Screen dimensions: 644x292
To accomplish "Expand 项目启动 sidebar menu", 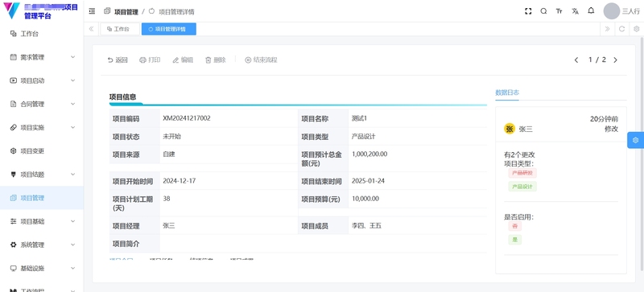I will (x=42, y=80).
